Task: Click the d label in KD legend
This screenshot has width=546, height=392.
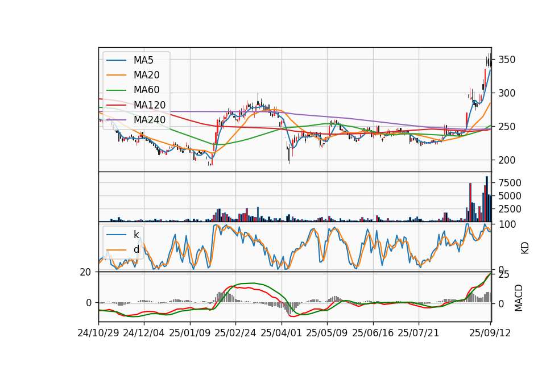Action: point(136,249)
